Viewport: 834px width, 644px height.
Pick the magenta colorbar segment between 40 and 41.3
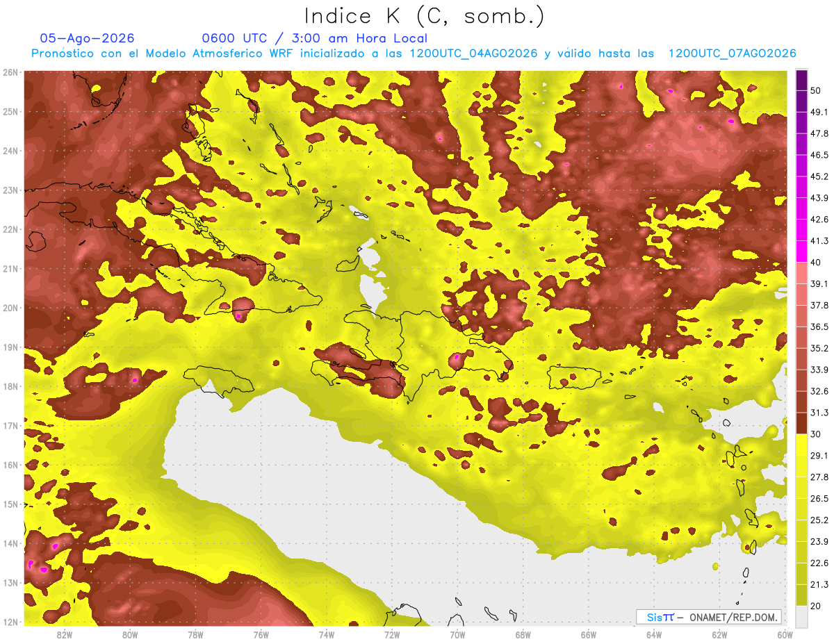801,251
